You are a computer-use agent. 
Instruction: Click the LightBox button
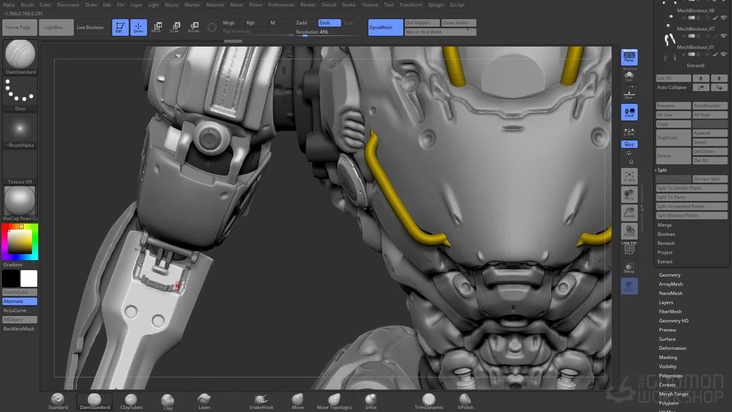coord(56,28)
